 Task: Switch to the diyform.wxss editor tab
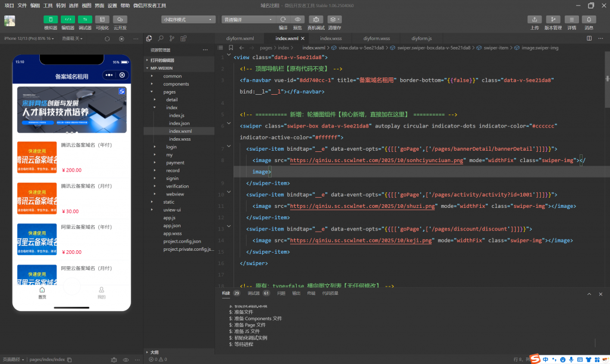pos(376,38)
